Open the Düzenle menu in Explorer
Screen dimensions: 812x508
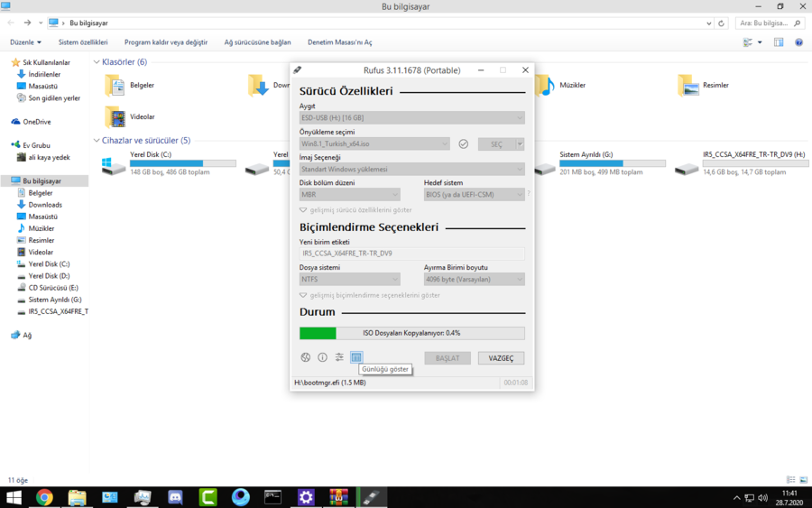click(x=25, y=42)
